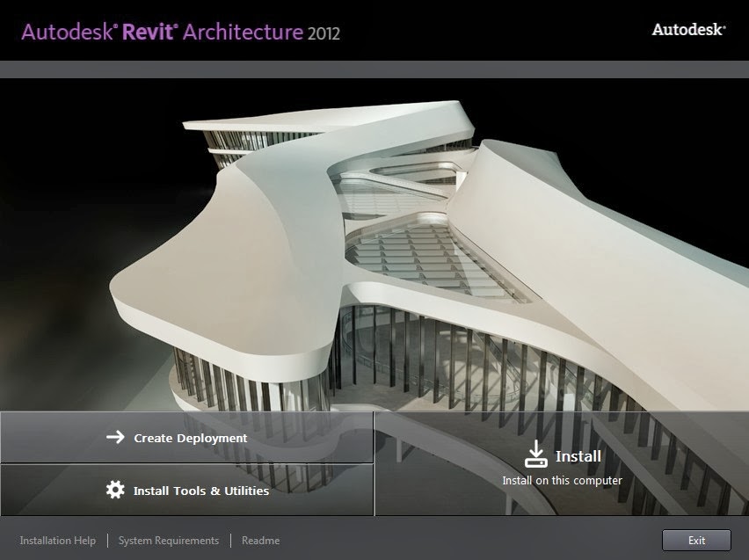
Task: Open Install Tools & Utilities
Action: [186, 490]
